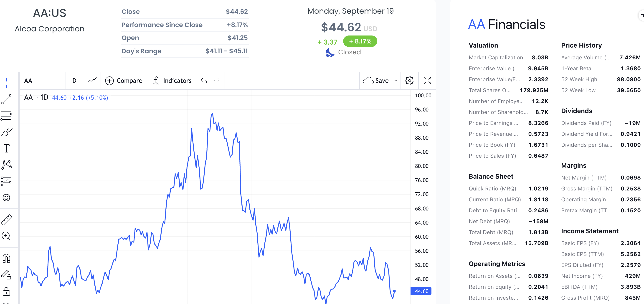This screenshot has height=304, width=644.
Task: Toggle stay in drawing mode
Action: [7, 274]
